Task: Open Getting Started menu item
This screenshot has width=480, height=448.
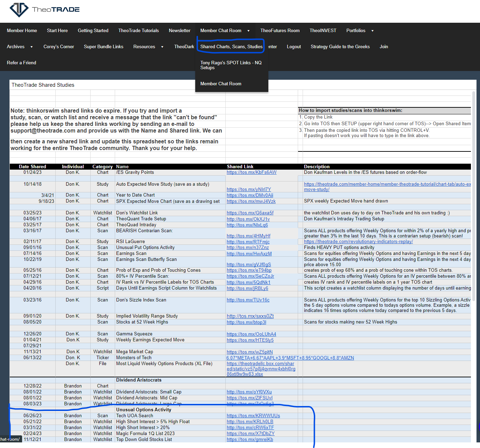Action: (93, 31)
